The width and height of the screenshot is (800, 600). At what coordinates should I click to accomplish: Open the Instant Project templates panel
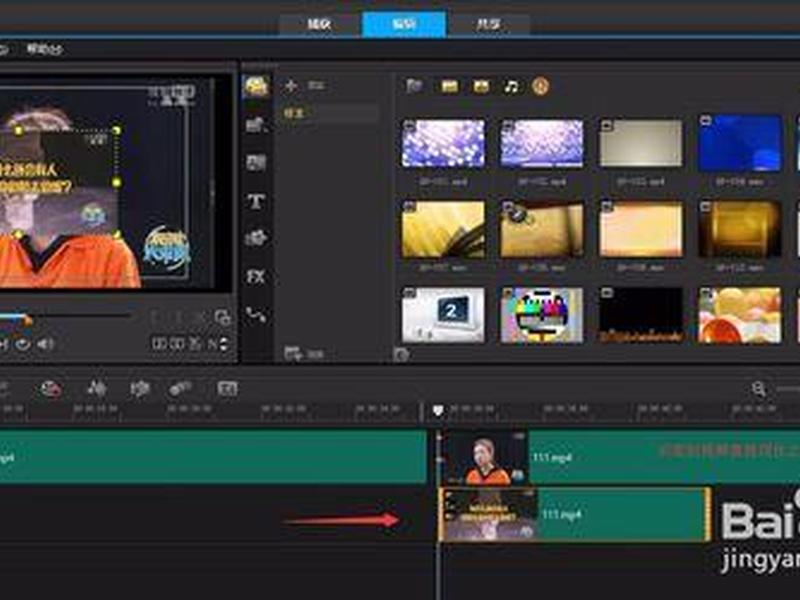tap(256, 124)
